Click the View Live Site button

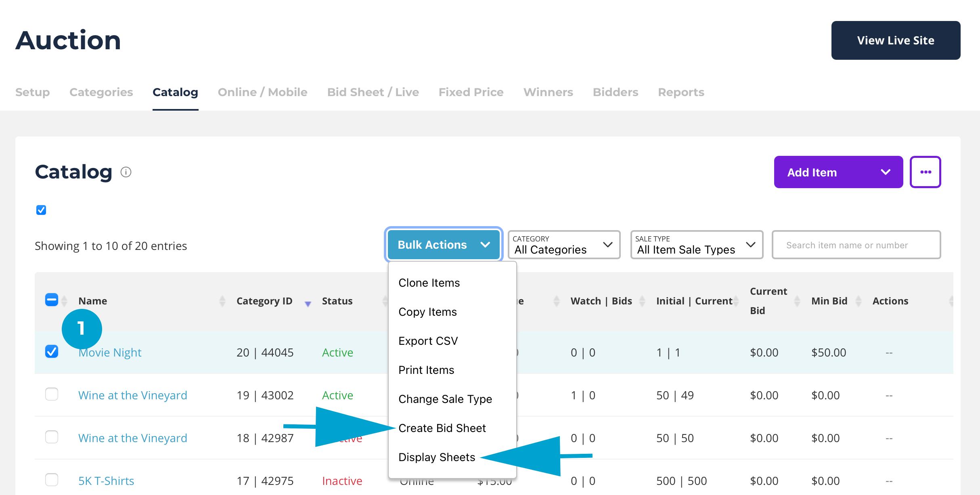pyautogui.click(x=895, y=40)
